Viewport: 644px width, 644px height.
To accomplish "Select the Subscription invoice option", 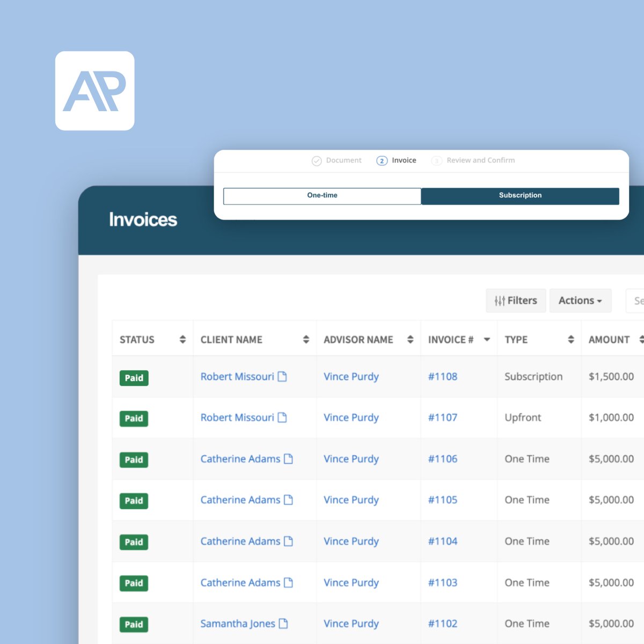I will (x=520, y=196).
